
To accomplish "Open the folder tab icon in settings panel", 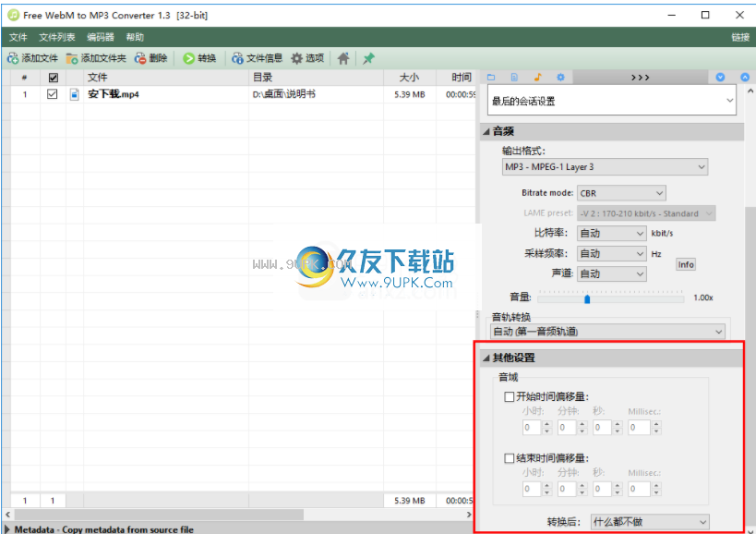I will click(491, 78).
